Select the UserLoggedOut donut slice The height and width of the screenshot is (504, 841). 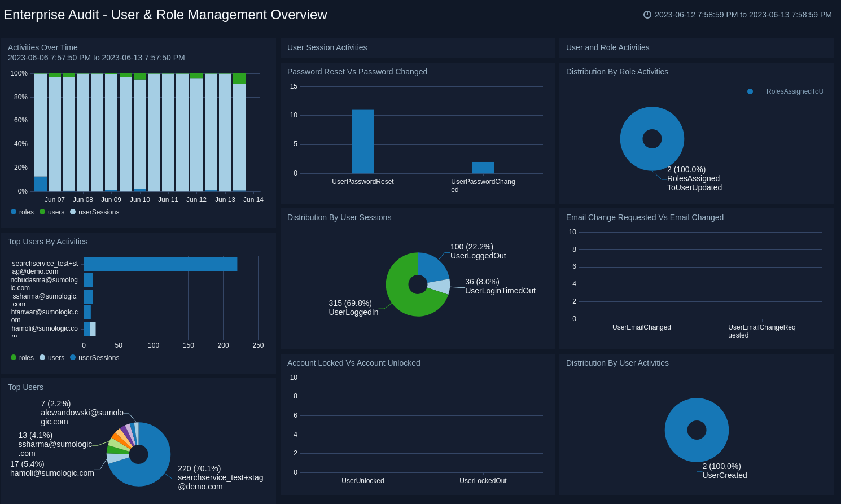coord(432,266)
